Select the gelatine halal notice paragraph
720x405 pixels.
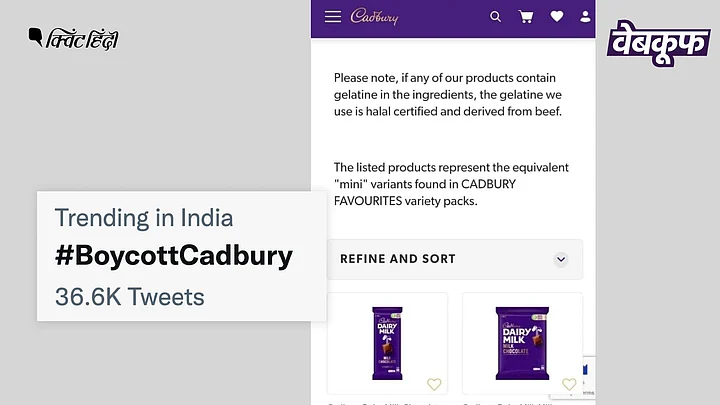448,95
